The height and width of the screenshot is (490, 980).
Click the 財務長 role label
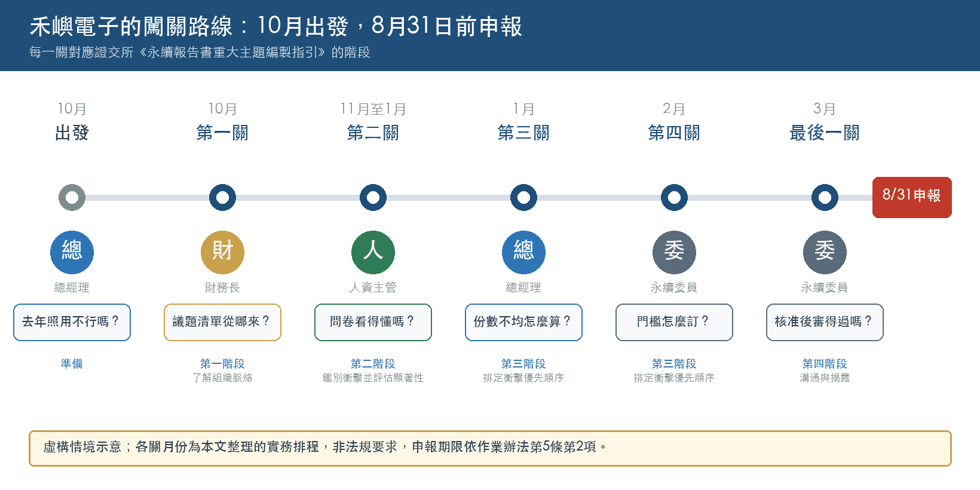[222, 287]
